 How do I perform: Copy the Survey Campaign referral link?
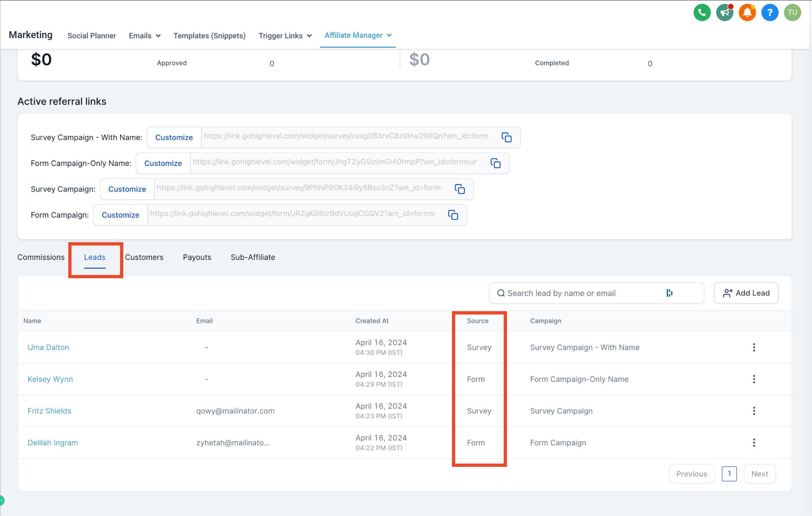(459, 189)
